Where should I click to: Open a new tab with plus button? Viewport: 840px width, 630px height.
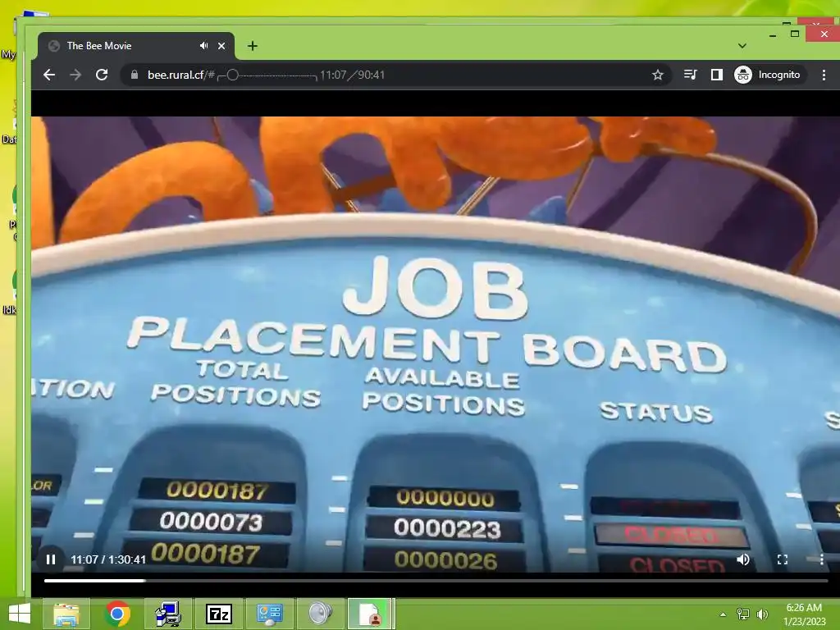point(253,46)
